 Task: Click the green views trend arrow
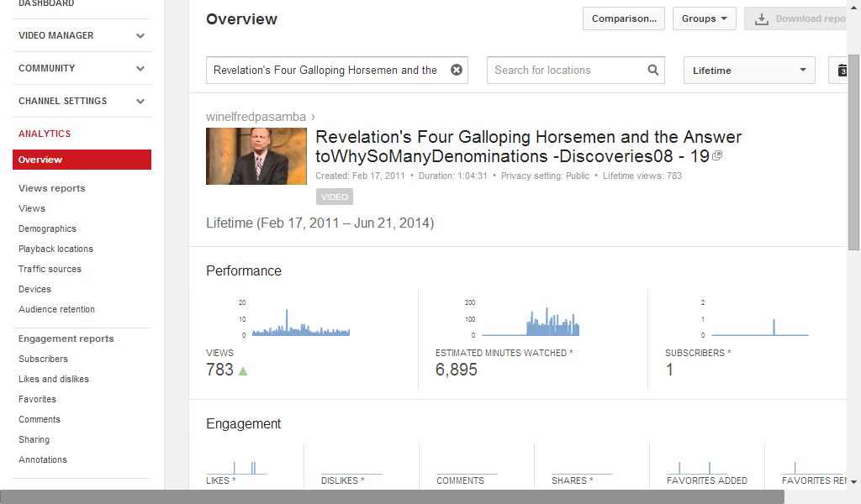click(243, 370)
